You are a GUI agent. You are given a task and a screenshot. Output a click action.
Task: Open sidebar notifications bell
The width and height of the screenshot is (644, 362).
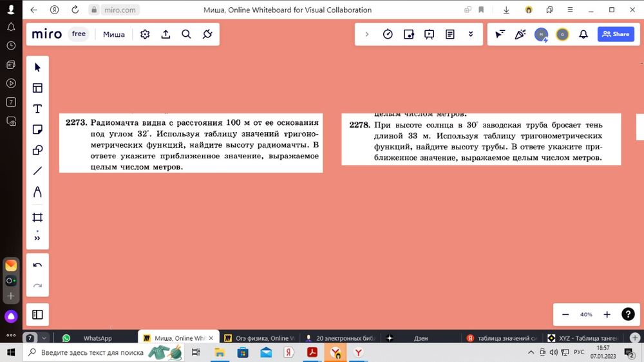coord(11,27)
